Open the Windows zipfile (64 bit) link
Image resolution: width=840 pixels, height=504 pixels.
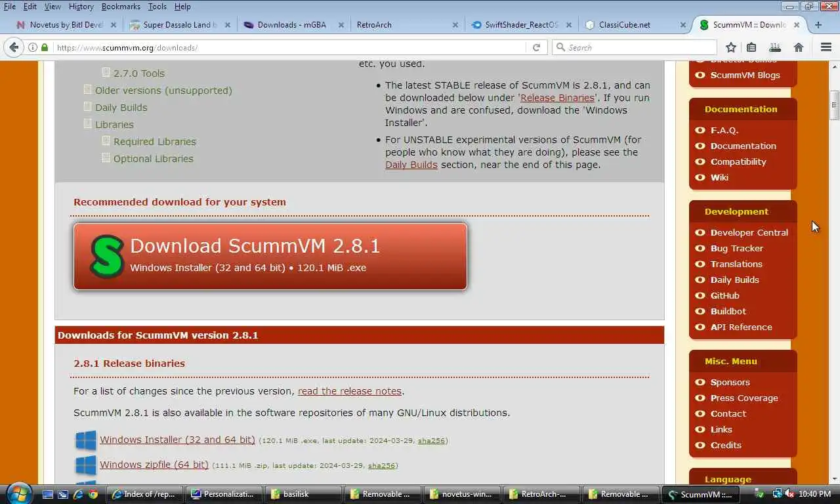click(x=154, y=465)
